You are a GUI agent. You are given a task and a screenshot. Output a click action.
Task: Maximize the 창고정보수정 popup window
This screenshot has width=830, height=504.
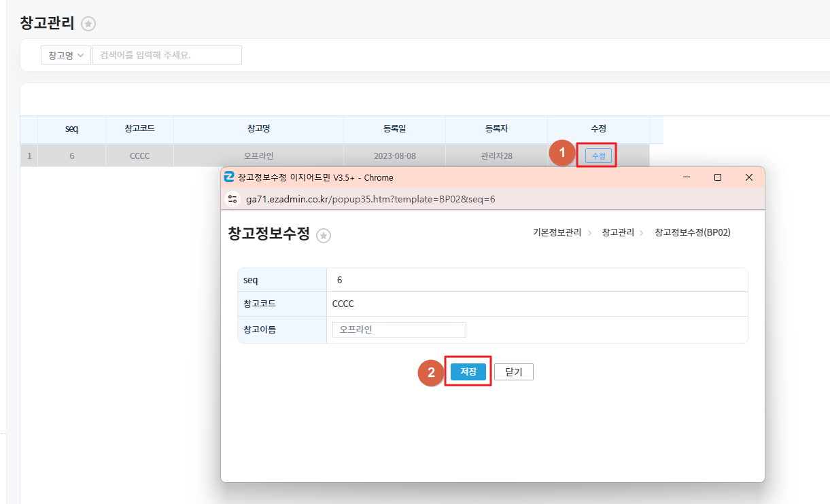coord(718,177)
